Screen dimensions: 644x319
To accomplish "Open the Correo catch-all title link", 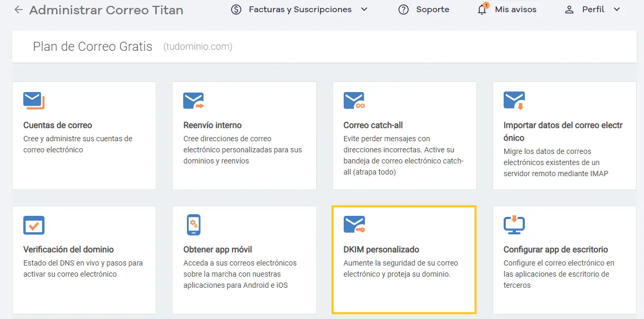I will point(373,125).
